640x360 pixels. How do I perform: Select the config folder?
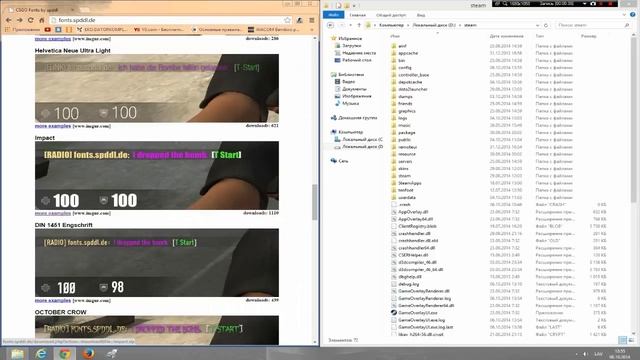tap(404, 68)
